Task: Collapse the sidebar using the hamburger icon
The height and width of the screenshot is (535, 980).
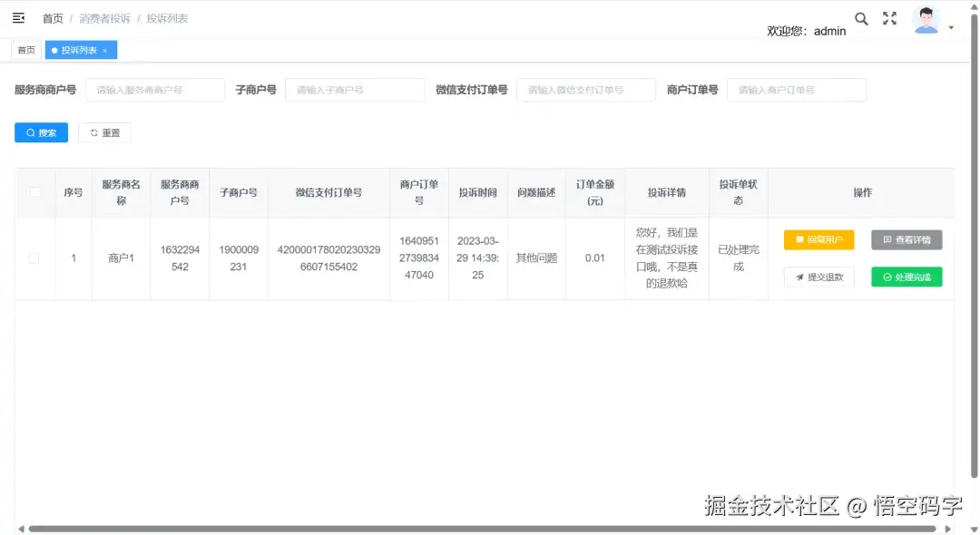Action: pos(17,17)
